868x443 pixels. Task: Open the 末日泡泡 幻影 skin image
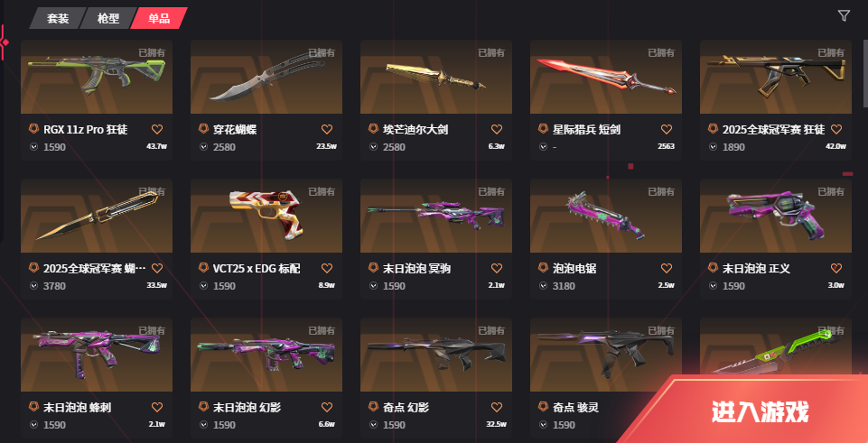[x=266, y=355]
